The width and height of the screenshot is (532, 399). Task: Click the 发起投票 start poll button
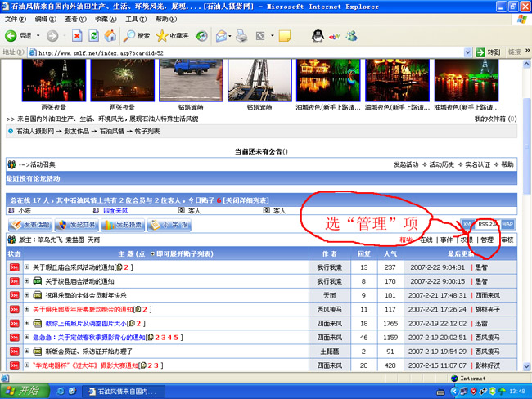pyautogui.click(x=123, y=225)
